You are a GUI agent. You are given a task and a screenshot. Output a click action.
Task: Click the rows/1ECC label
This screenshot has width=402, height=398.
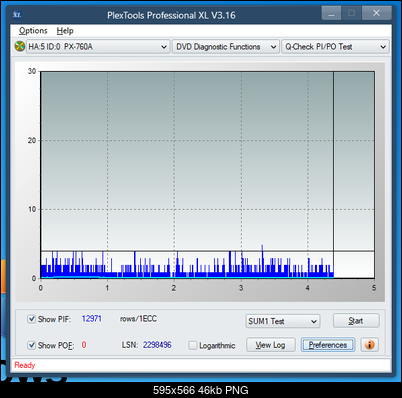(138, 319)
